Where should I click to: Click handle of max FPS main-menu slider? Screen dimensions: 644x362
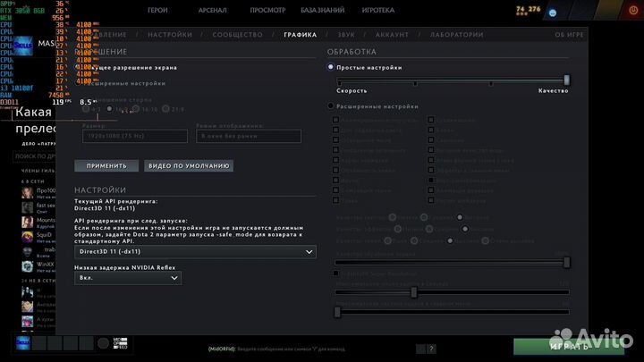click(x=337, y=312)
